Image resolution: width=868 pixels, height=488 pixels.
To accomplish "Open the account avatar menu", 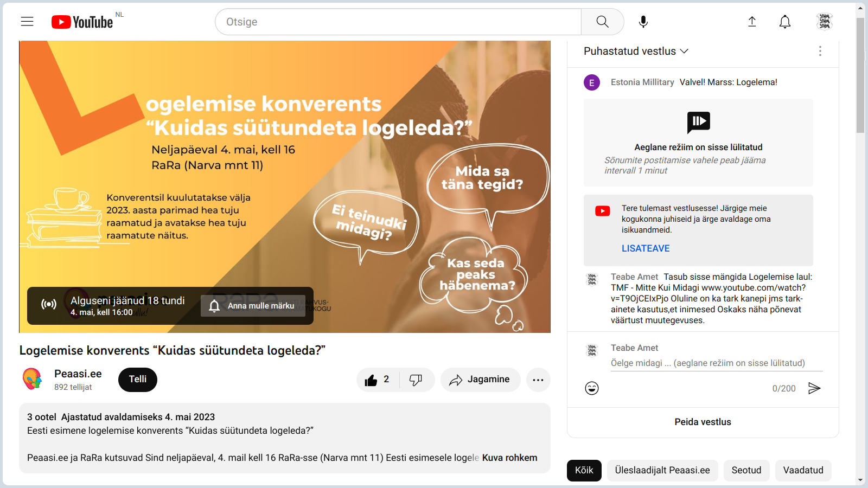I will tap(825, 22).
